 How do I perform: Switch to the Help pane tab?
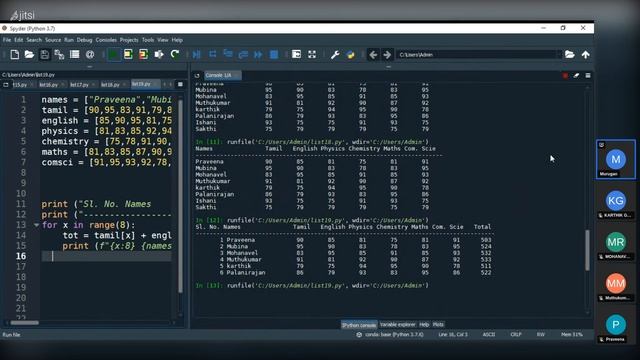(424, 324)
